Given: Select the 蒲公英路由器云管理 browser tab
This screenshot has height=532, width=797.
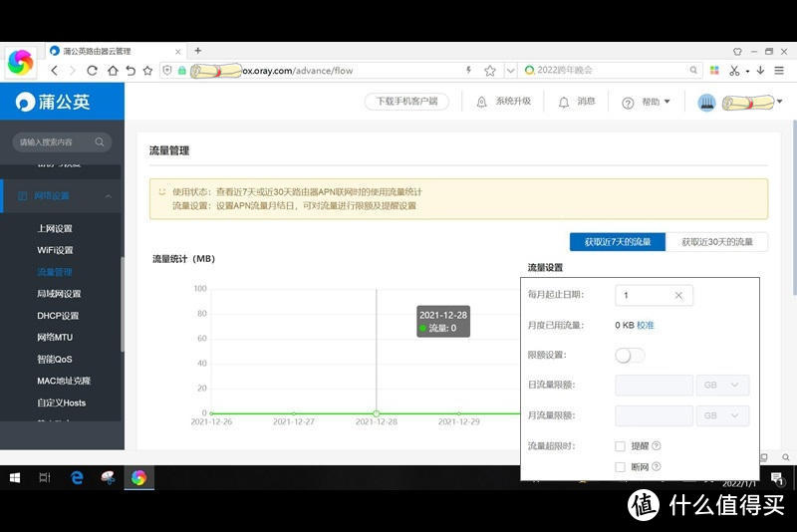Looking at the screenshot, I should coord(116,52).
